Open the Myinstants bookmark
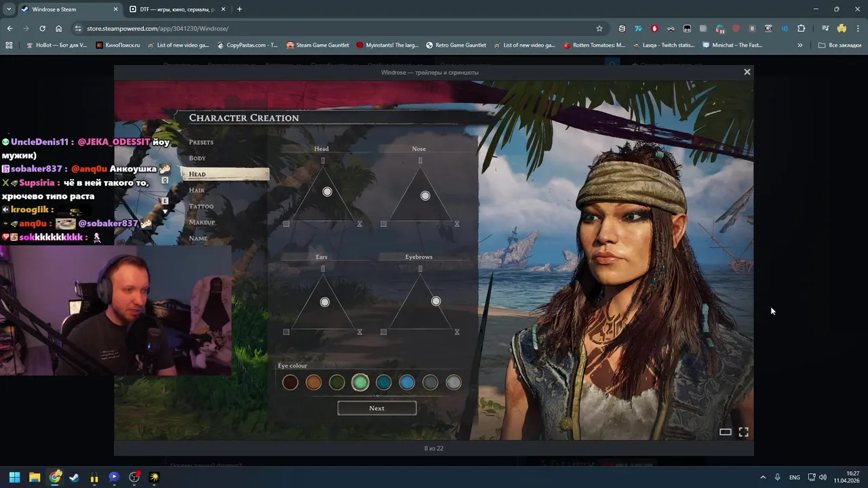This screenshot has width=868, height=488. [387, 45]
